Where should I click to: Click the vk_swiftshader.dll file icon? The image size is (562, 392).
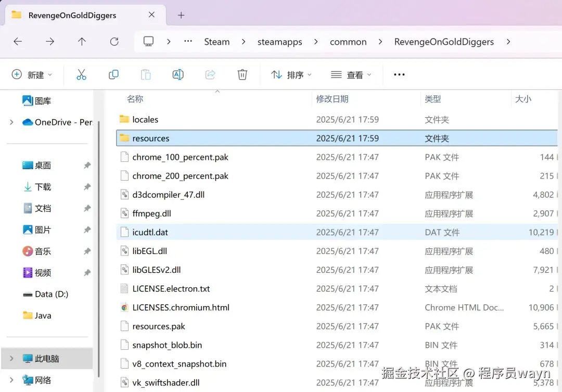click(x=124, y=382)
